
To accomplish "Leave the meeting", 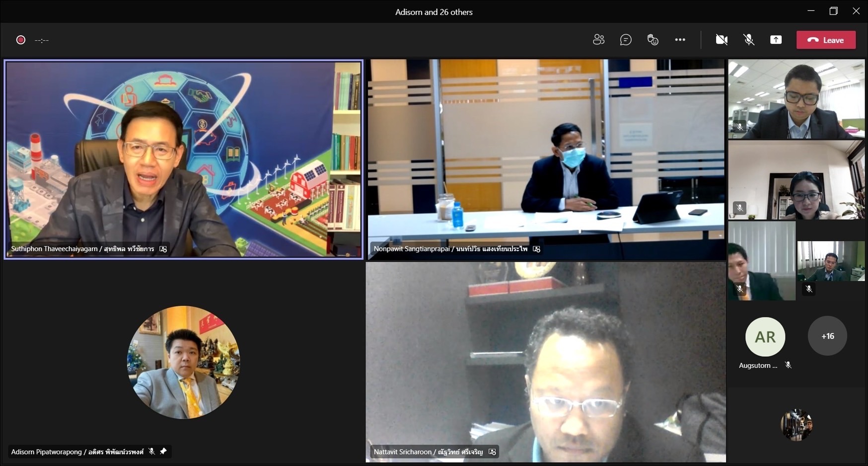I will tap(826, 40).
